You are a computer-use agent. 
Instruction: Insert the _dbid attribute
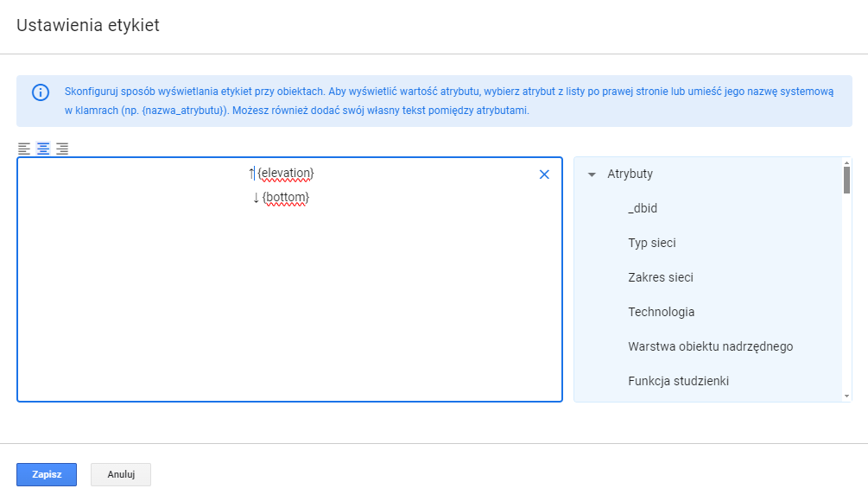[643, 208]
